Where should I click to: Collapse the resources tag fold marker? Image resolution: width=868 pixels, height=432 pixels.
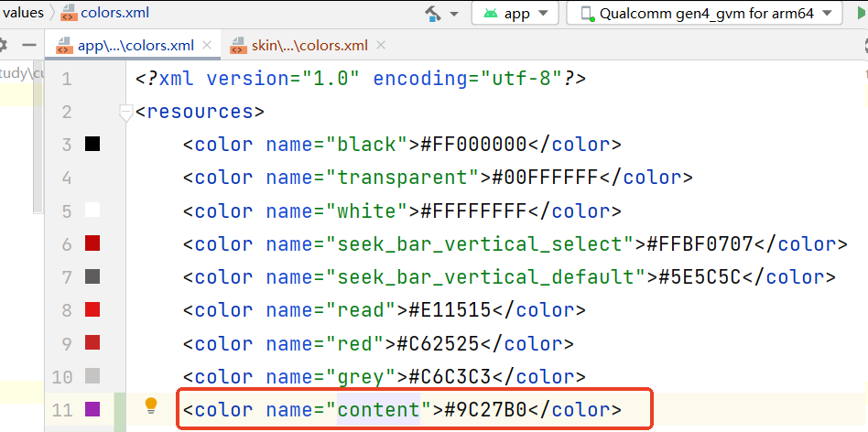coord(126,113)
